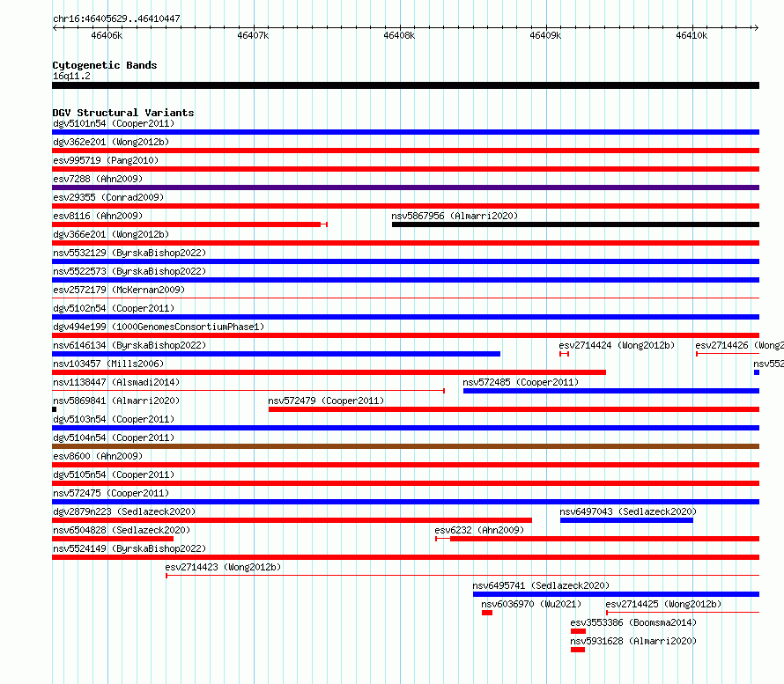Screen dimensions: 784x684
Task: Click the blue bar under nsv572485
Action: point(611,391)
